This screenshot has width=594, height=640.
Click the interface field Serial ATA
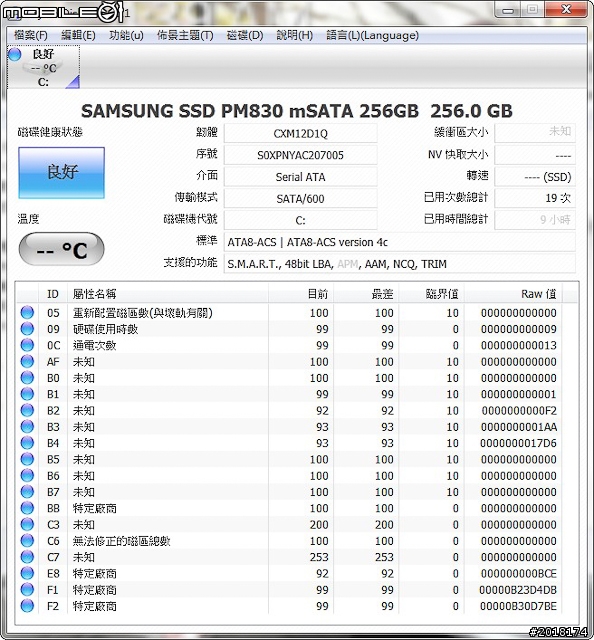[300, 177]
